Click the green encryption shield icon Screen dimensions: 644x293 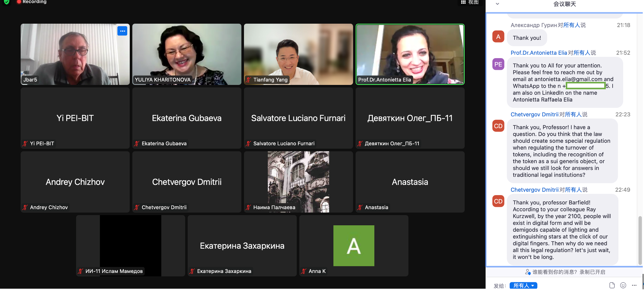pyautogui.click(x=6, y=2)
